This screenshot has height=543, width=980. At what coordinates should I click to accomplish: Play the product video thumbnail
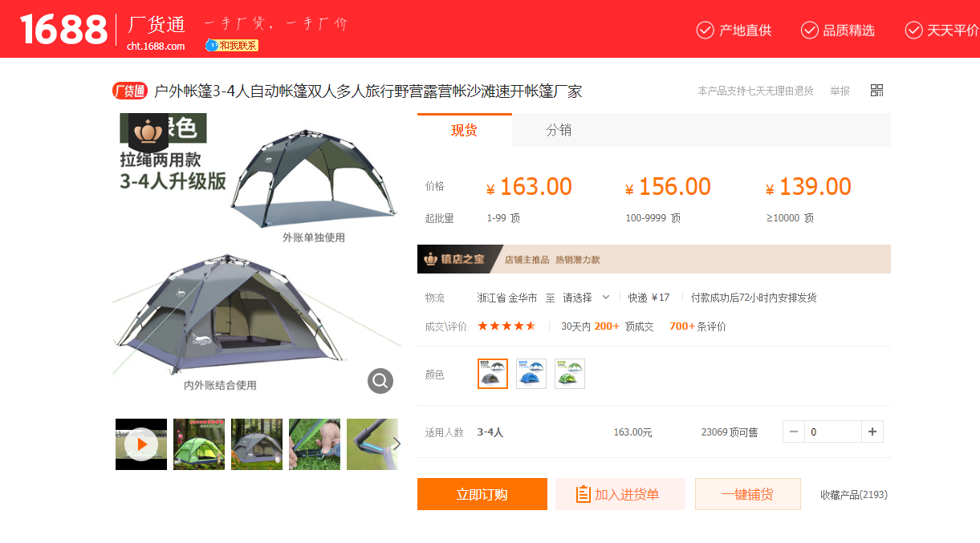coord(141,444)
